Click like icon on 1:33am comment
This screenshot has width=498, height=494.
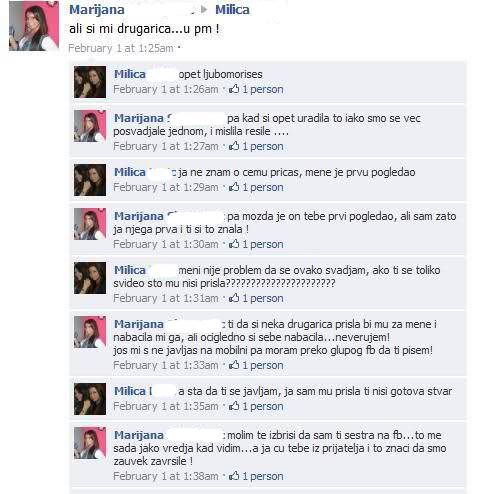click(x=234, y=365)
